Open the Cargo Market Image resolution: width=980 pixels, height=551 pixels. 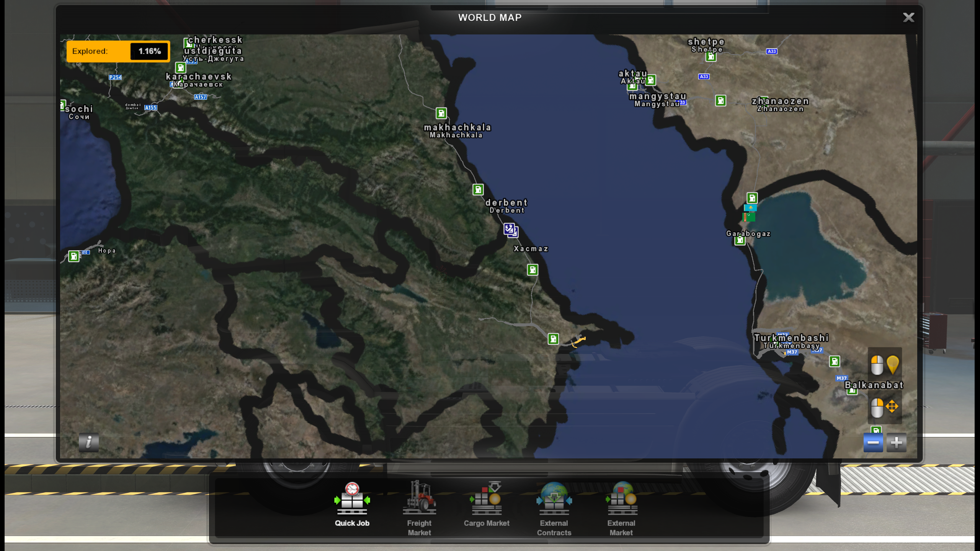click(487, 504)
